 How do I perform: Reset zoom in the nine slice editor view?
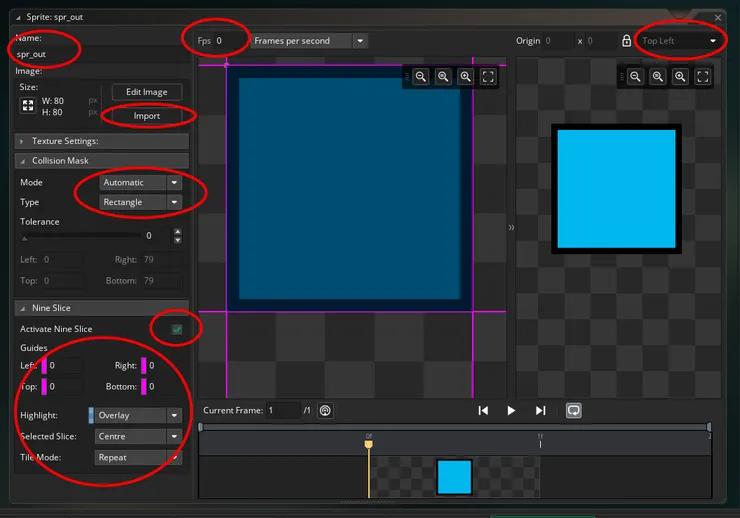tap(443, 76)
